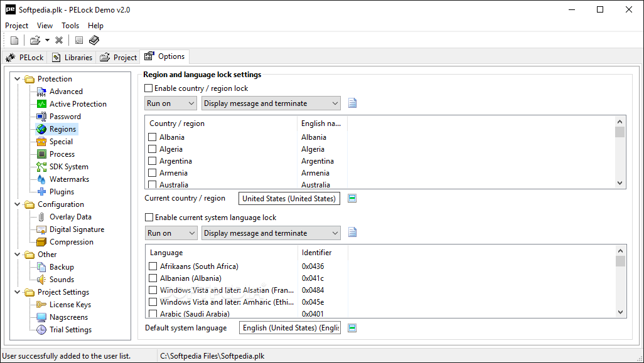Open Plugins settings
Image resolution: width=644 pixels, height=363 pixels.
(x=62, y=192)
